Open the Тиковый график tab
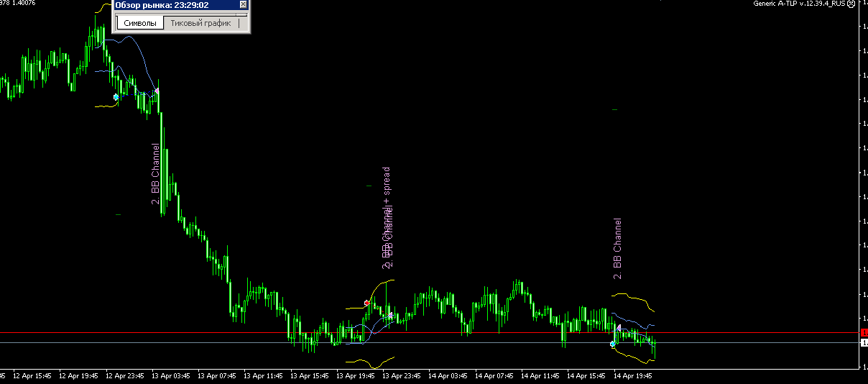868x384 pixels. click(x=200, y=23)
